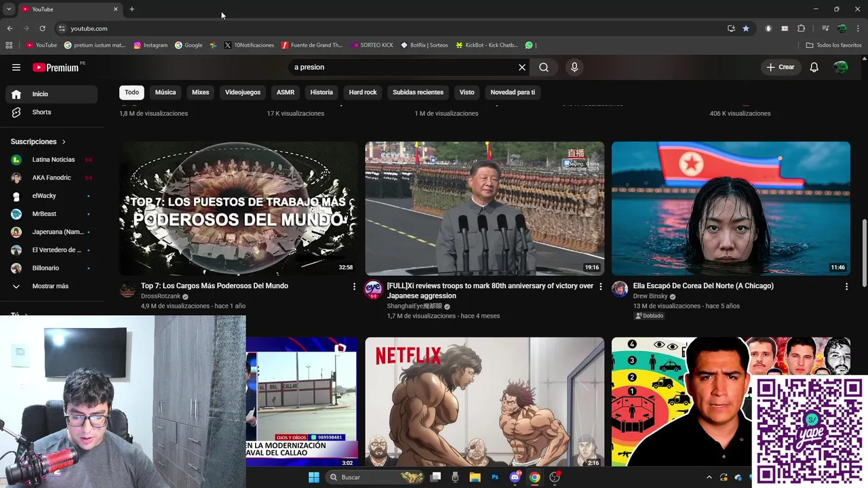This screenshot has width=868, height=488.
Task: Select the ASMR filter chip
Action: [x=285, y=92]
